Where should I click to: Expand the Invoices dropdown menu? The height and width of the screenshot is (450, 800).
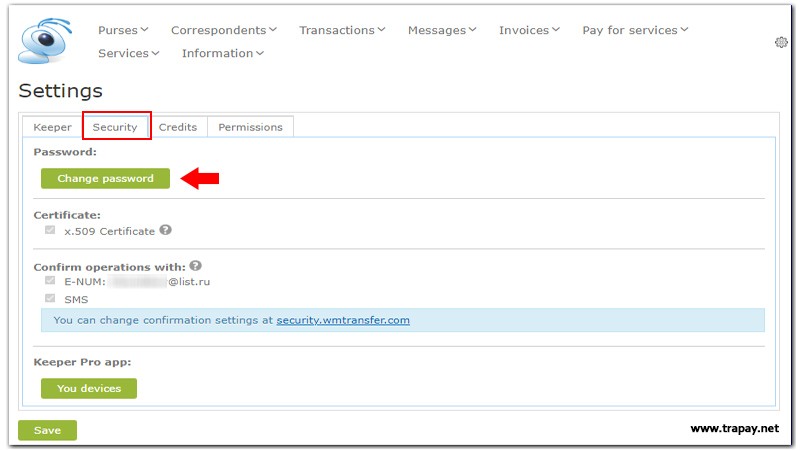pyautogui.click(x=530, y=30)
